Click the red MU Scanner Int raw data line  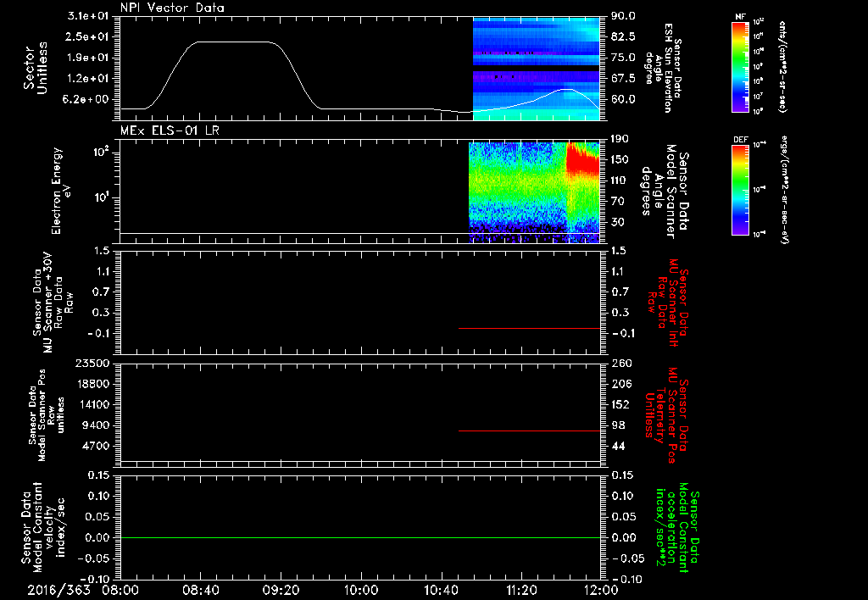point(529,328)
